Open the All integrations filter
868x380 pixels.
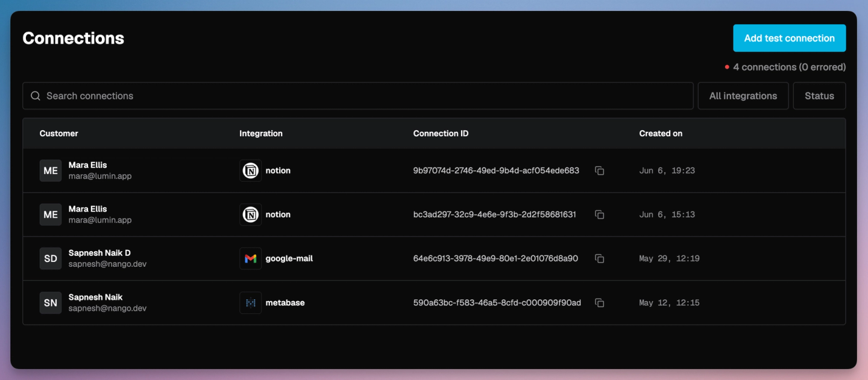tap(743, 96)
